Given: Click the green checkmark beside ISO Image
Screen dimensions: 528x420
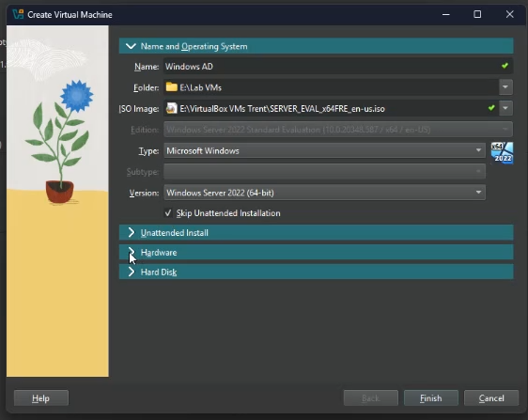Looking at the screenshot, I should 491,108.
